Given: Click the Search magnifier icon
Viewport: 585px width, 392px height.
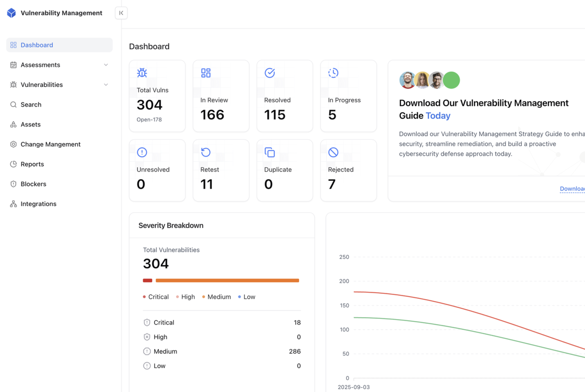Looking at the screenshot, I should click(x=13, y=105).
